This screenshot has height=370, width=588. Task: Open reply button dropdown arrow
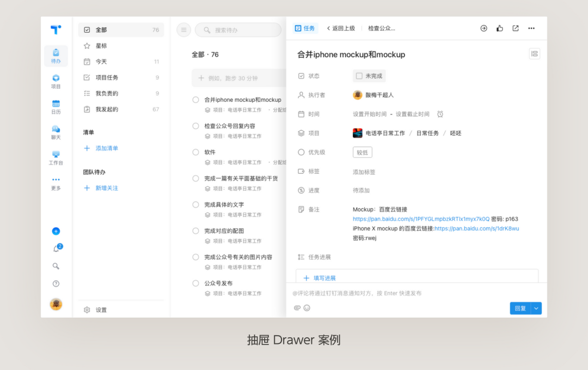pyautogui.click(x=536, y=308)
